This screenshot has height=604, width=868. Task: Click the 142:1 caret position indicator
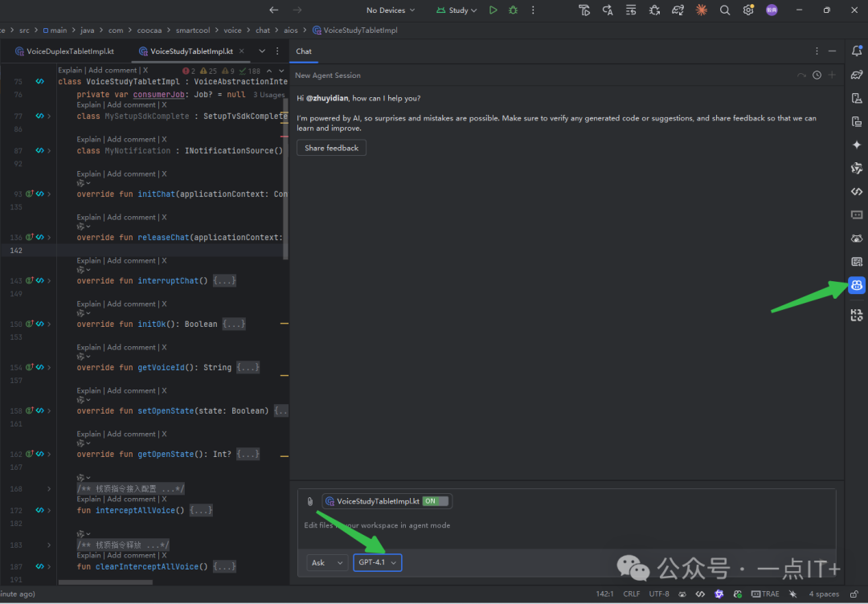click(604, 594)
